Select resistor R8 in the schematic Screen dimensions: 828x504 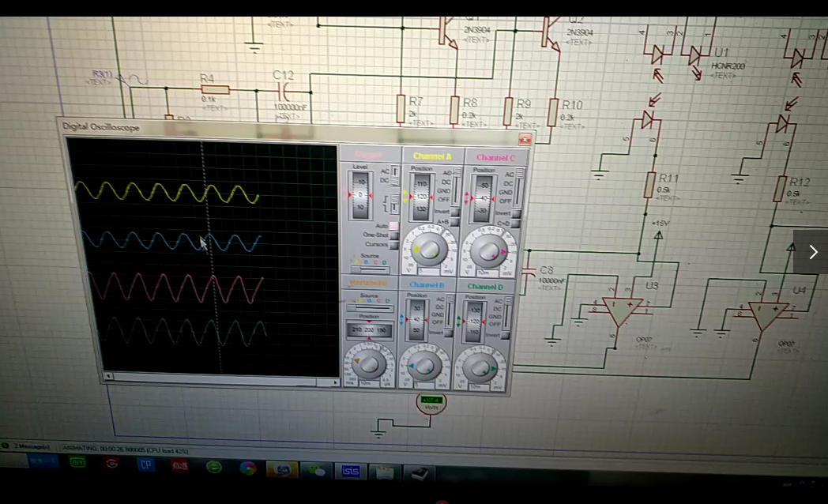click(x=454, y=111)
